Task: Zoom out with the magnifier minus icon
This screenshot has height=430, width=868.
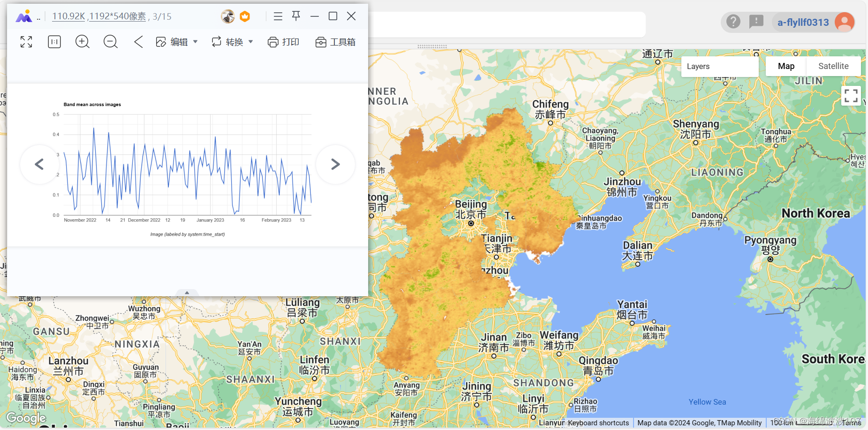Action: 111,42
